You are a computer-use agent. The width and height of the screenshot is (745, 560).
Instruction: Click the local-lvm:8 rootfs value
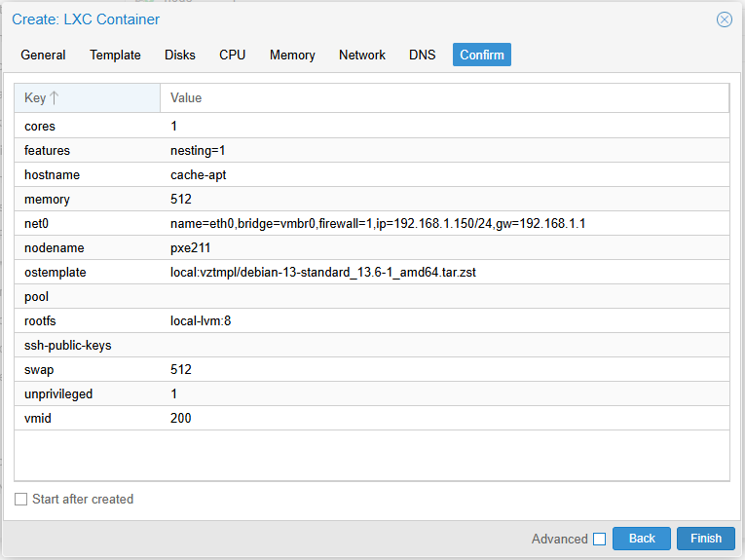[x=201, y=321]
